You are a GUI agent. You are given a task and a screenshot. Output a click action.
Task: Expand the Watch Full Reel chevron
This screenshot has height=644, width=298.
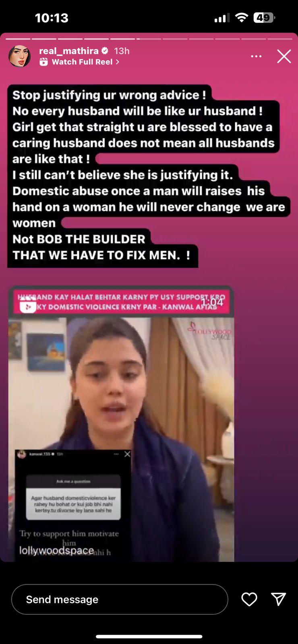117,62
